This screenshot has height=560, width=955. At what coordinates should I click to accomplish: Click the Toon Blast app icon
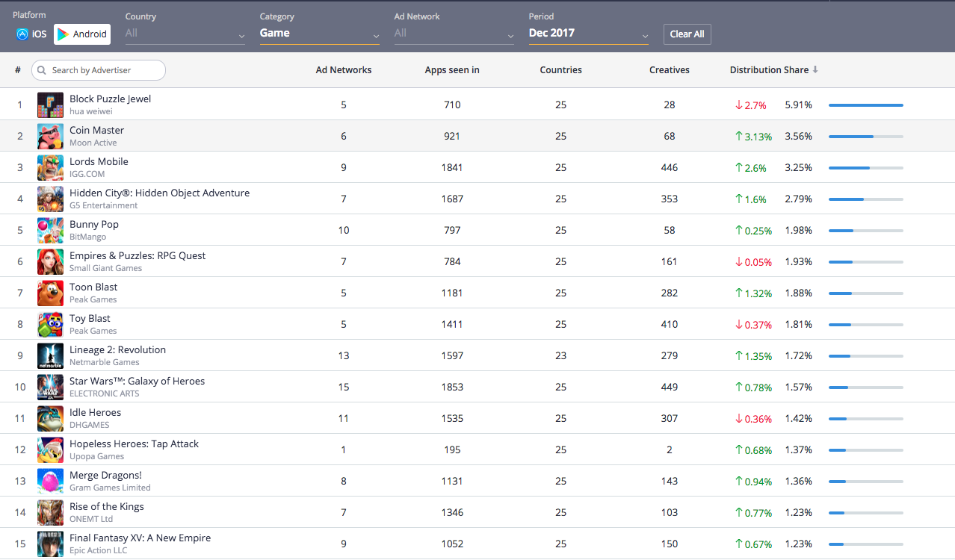[51, 293]
